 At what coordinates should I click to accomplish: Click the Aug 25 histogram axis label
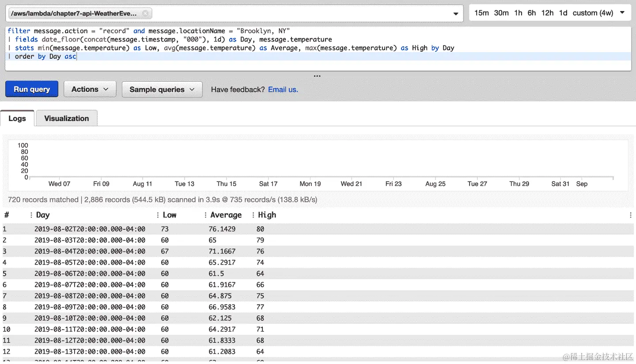(x=435, y=184)
